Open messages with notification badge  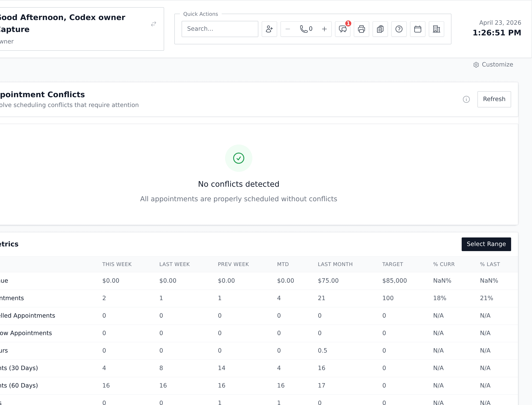point(343,29)
